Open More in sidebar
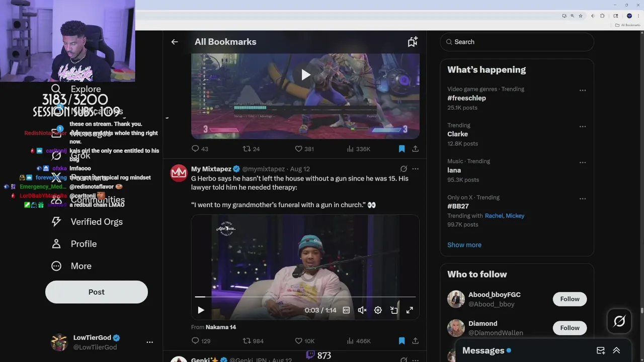 (71, 266)
